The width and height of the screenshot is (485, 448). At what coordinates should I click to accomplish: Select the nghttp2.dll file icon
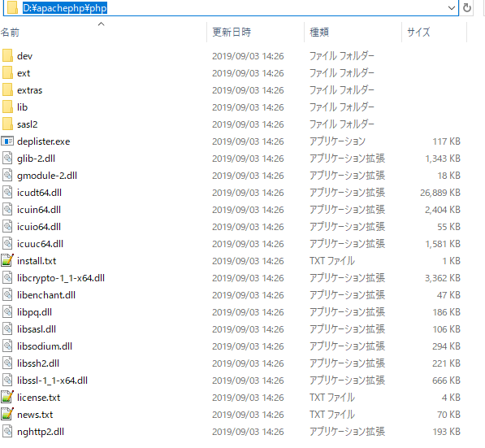(x=7, y=431)
